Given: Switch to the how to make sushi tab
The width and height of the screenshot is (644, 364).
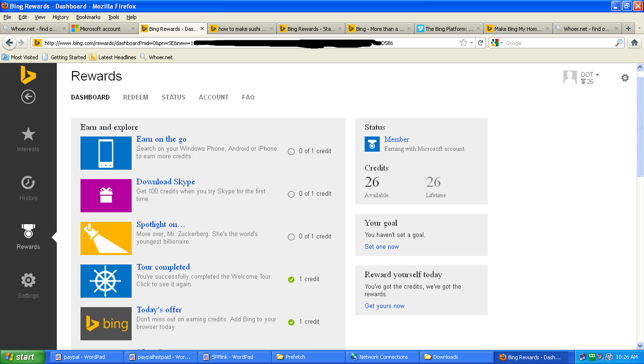Looking at the screenshot, I should coord(241,28).
